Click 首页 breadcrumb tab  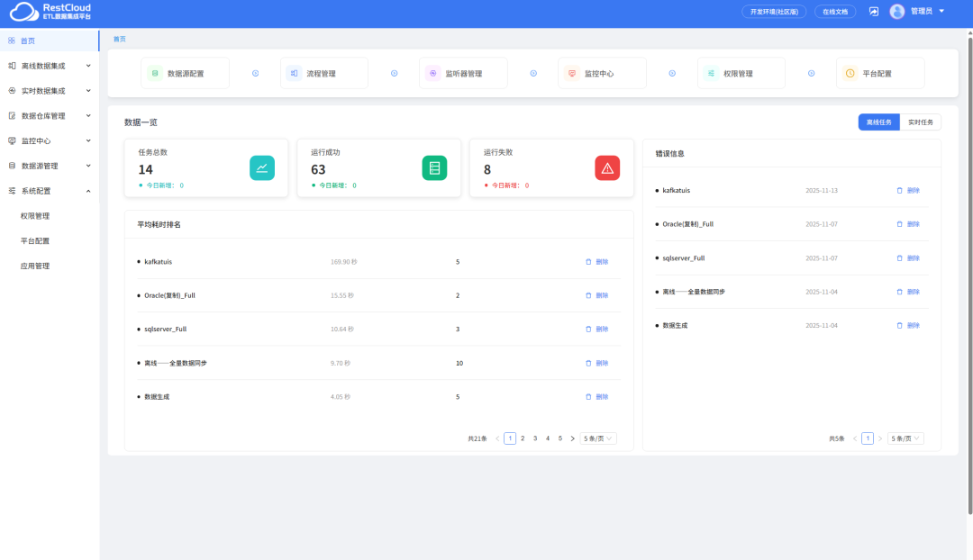tap(119, 39)
